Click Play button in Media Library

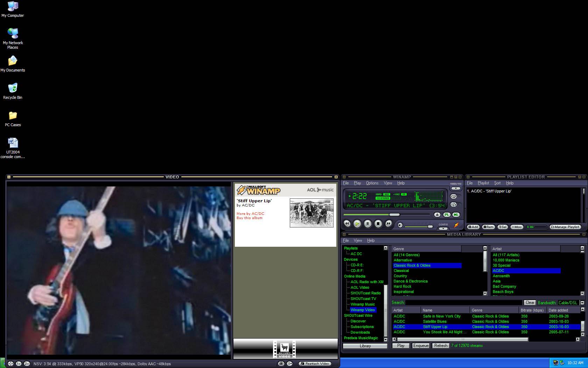point(401,346)
